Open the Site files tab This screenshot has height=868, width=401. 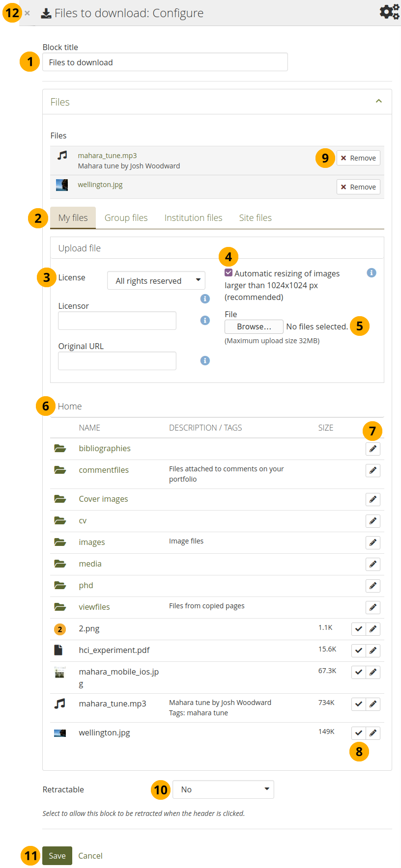(255, 218)
